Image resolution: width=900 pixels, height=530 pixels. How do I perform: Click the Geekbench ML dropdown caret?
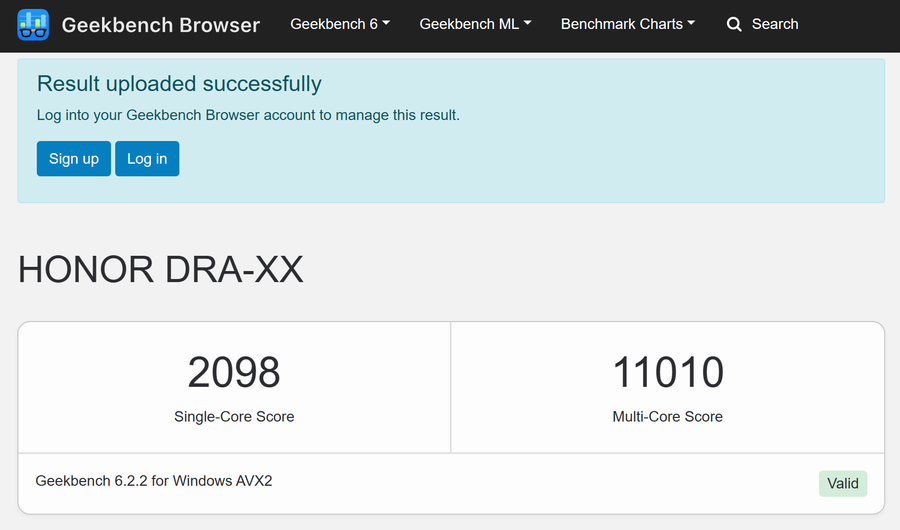(x=527, y=23)
